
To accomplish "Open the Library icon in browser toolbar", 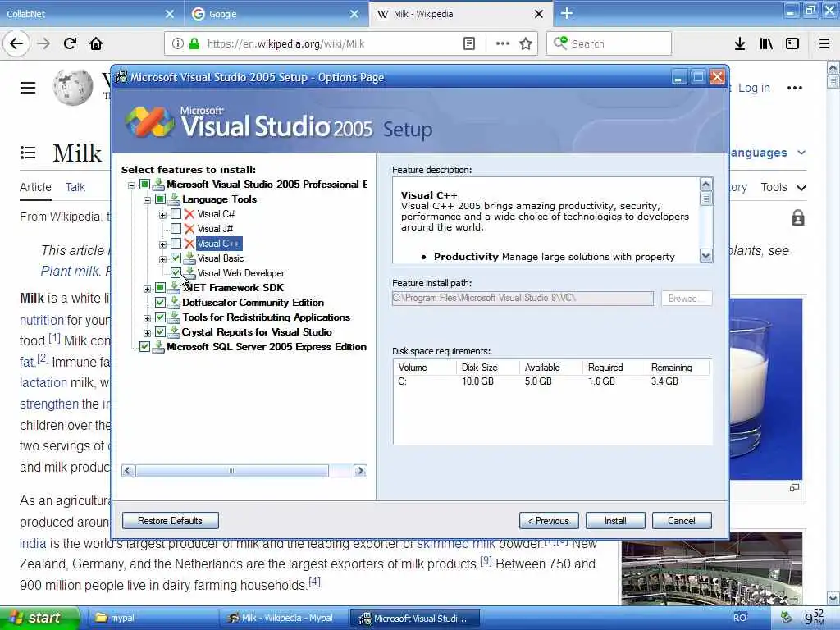I will (766, 43).
